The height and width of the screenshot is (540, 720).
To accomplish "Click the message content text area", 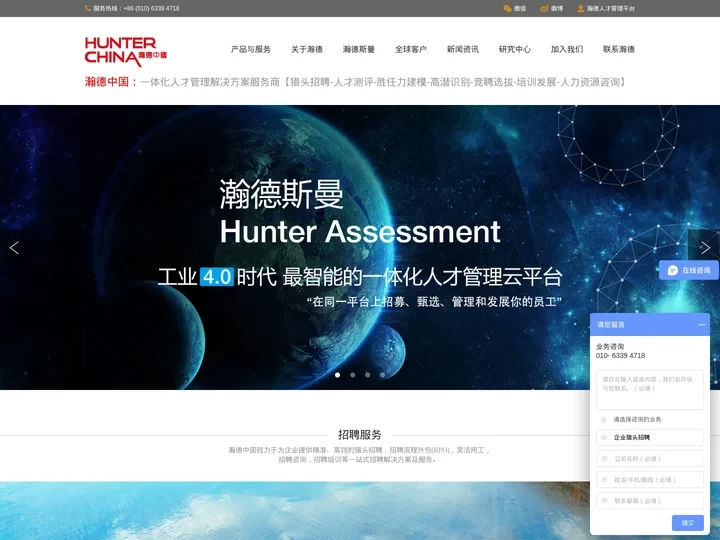I will (x=650, y=389).
